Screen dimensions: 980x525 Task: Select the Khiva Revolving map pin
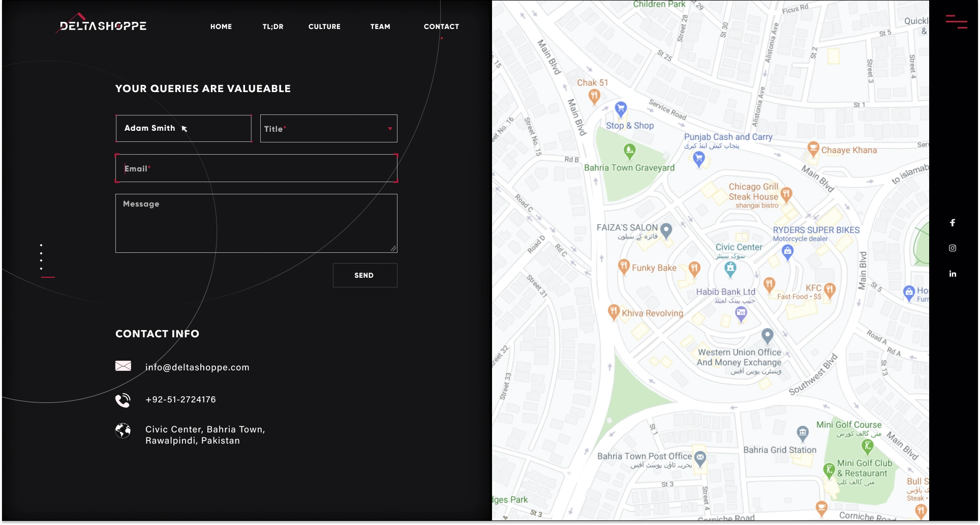pos(614,311)
